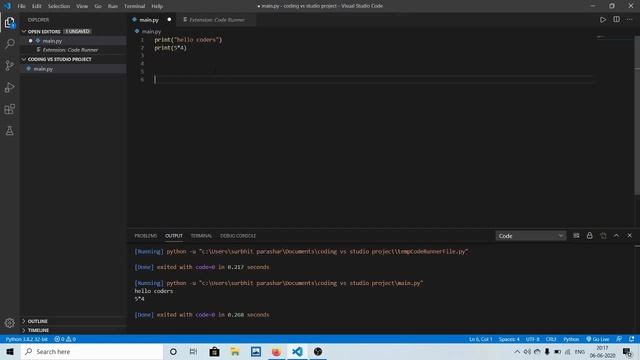Open the Extensions view
The height and width of the screenshot is (360, 640).
pos(9,109)
